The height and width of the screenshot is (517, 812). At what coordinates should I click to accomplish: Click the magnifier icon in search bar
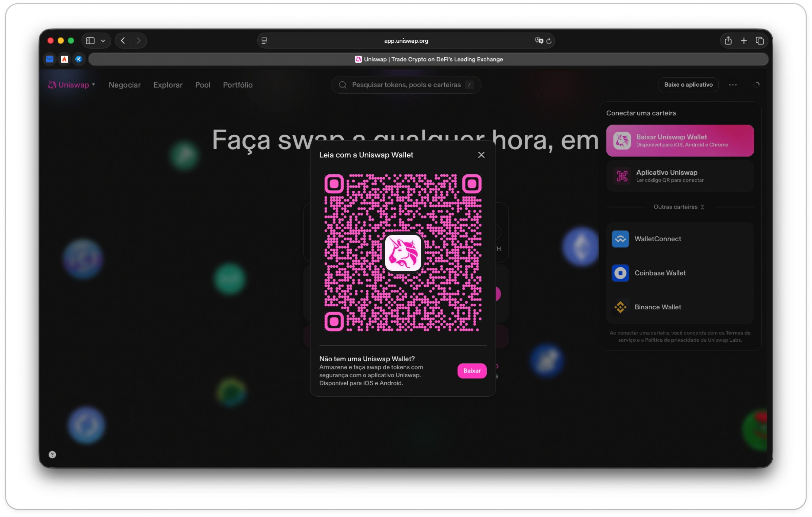click(343, 85)
